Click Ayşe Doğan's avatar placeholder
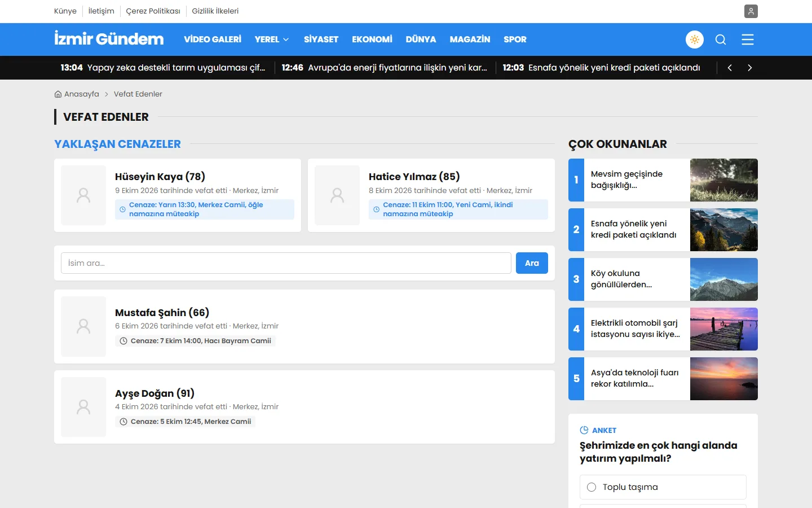 click(x=83, y=407)
